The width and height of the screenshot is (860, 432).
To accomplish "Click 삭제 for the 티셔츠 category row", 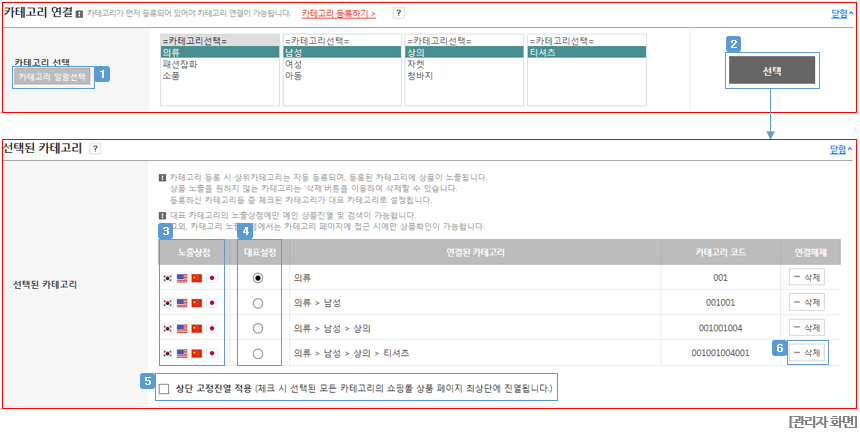I will point(807,353).
